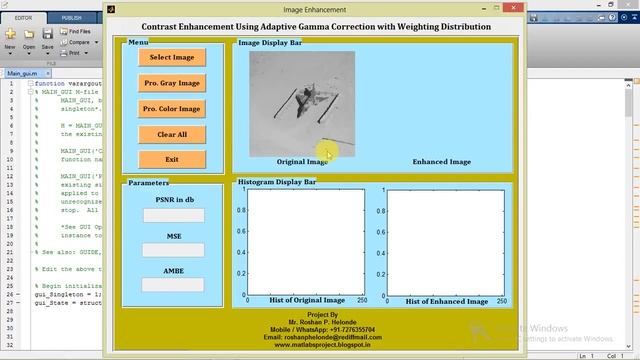
Task: Click MATLAB help question mark icon
Action: pyautogui.click(x=612, y=18)
